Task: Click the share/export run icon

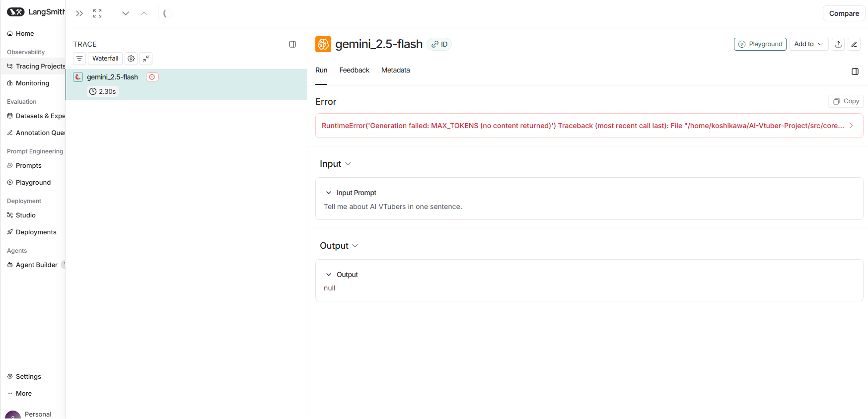Action: (x=838, y=44)
